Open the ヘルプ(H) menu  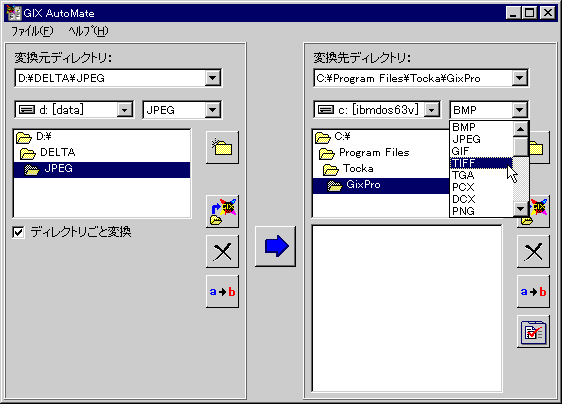(88, 31)
